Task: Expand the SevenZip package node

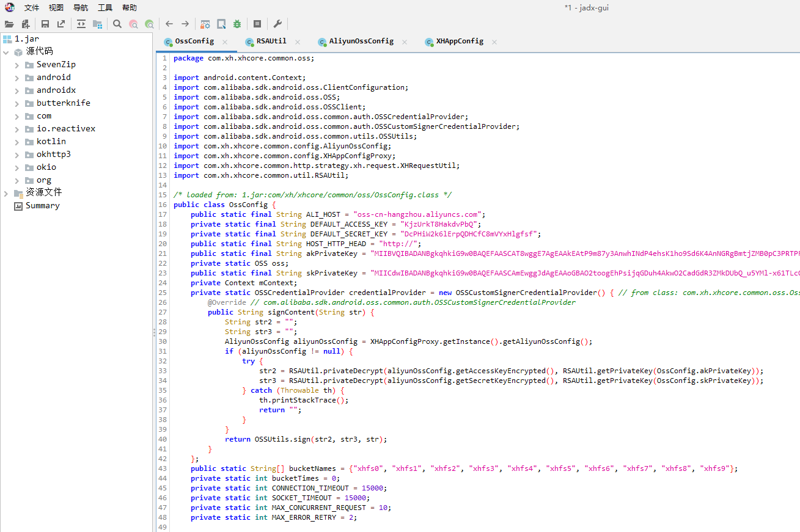Action: point(17,65)
